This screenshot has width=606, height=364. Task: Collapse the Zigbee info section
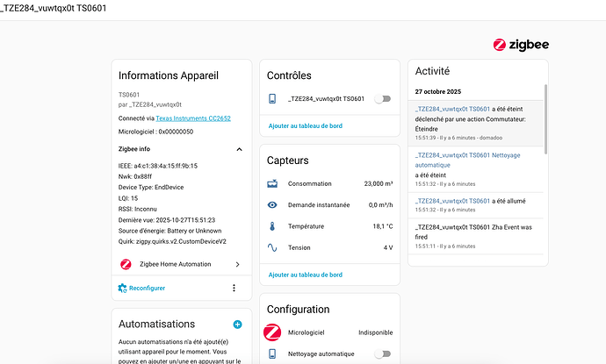click(240, 149)
